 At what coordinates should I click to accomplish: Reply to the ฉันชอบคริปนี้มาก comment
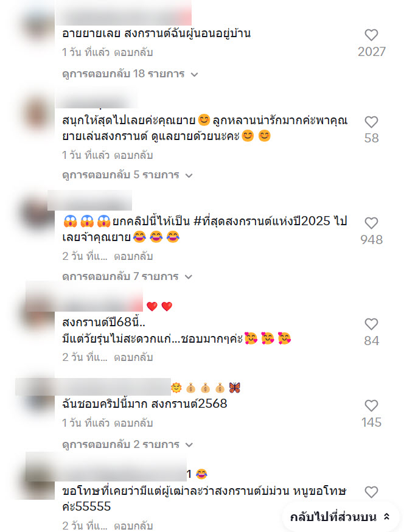click(x=133, y=423)
